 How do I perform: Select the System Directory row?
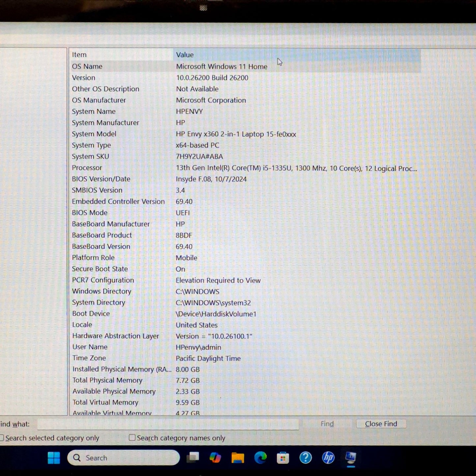(245, 302)
